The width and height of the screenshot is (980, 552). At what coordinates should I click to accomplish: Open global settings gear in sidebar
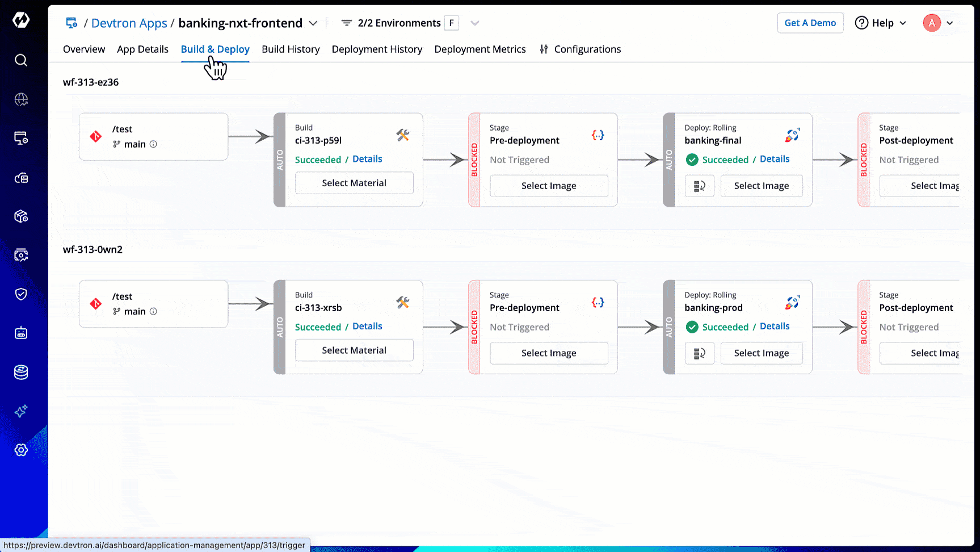click(x=21, y=450)
